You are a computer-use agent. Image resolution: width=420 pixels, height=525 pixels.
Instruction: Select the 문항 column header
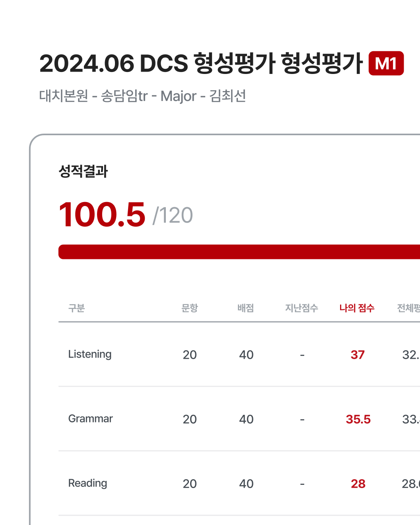tap(190, 308)
